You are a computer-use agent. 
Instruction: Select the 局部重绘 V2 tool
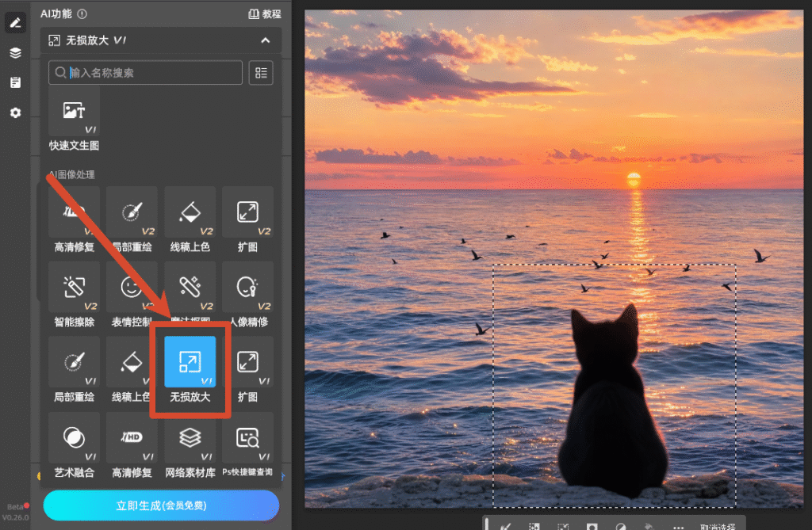(x=132, y=220)
